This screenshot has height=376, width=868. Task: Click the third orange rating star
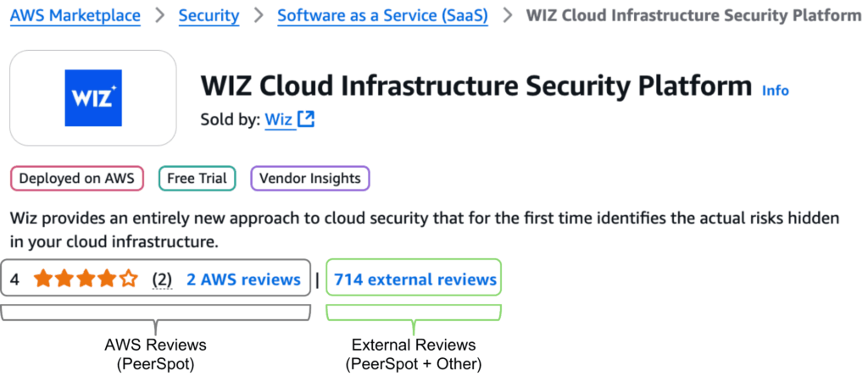(86, 279)
